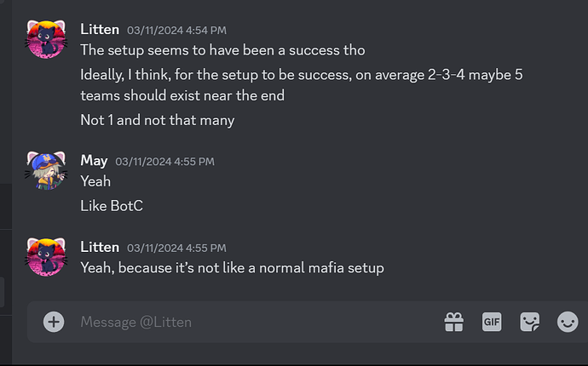Select the 'Like BotC' message
This screenshot has width=588, height=366.
point(112,206)
